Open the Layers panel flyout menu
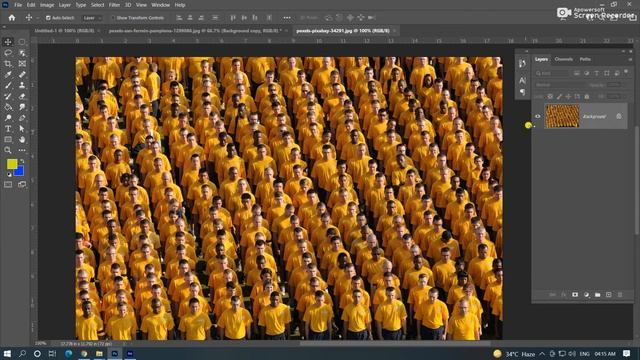The height and width of the screenshot is (360, 640). pyautogui.click(x=630, y=59)
